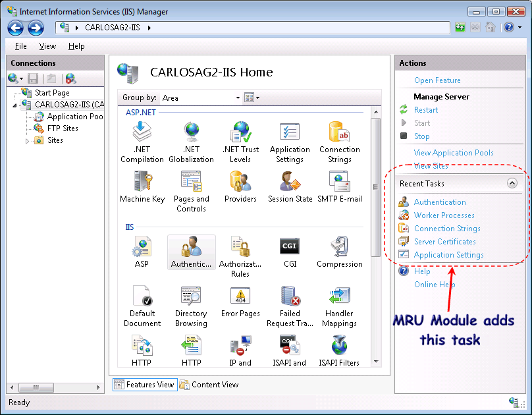Open the ASP feature icon
The image size is (532, 415).
[142, 252]
